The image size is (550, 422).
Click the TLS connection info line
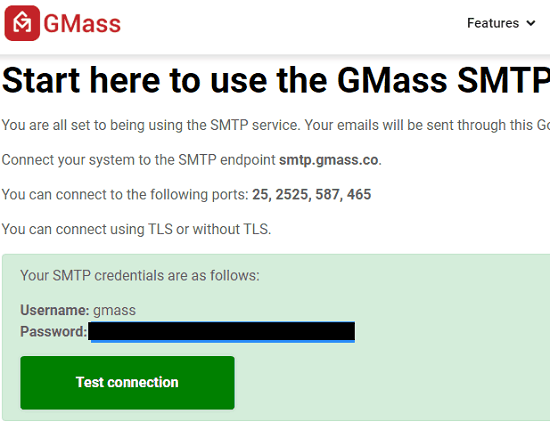pos(136,229)
